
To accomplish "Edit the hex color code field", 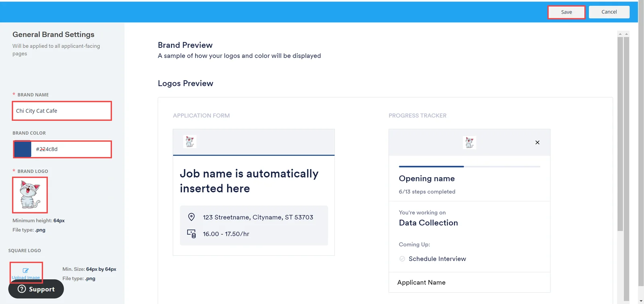I will click(71, 149).
